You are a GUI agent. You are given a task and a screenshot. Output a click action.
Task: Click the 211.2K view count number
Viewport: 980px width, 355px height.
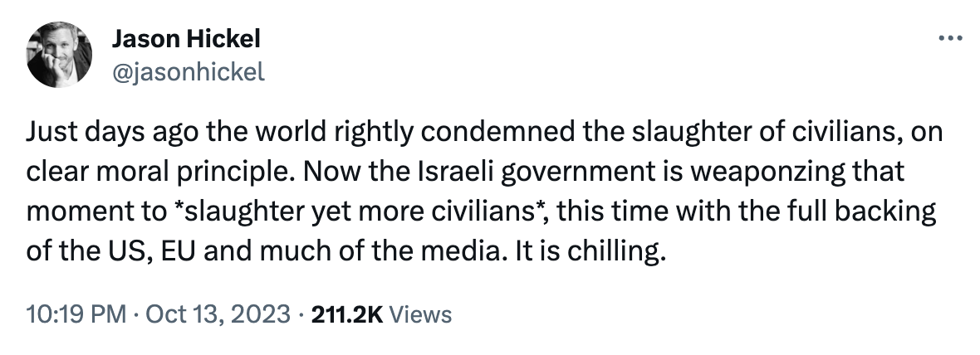(x=345, y=314)
